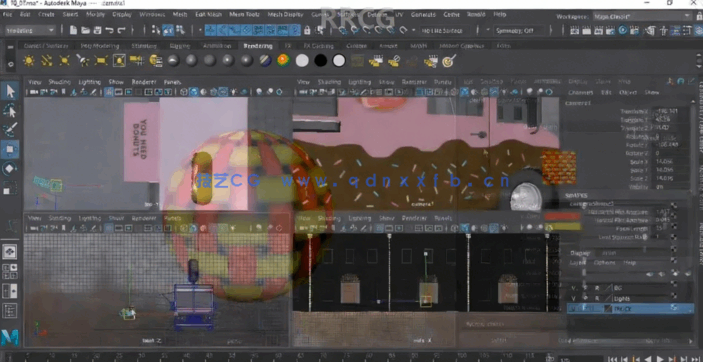This screenshot has height=362, width=703.
Task: Click the IPR render play icon
Action: click(623, 31)
